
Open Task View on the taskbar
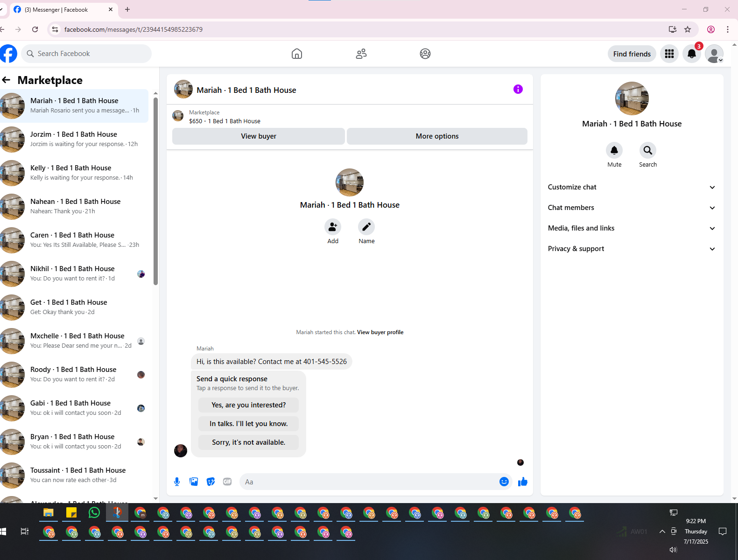25,532
